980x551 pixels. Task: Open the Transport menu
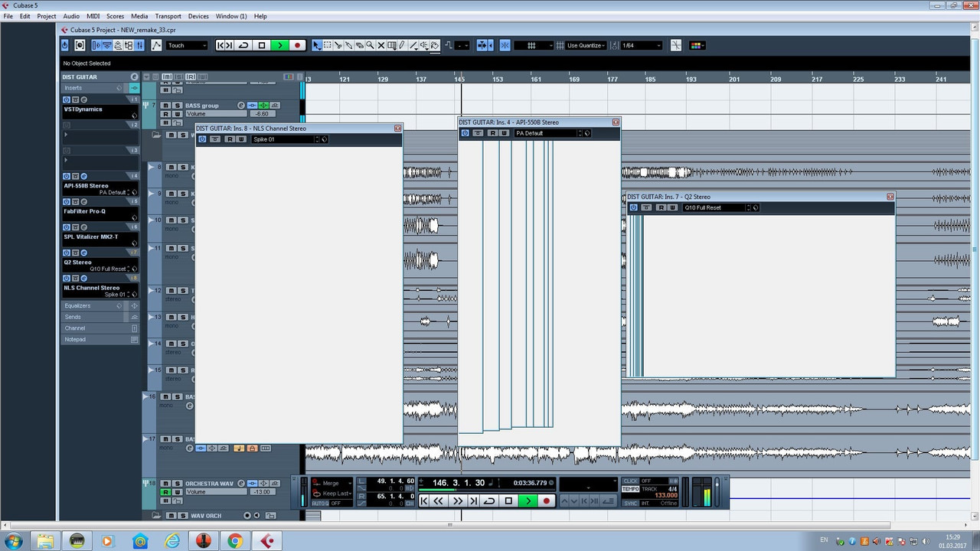[x=168, y=16]
